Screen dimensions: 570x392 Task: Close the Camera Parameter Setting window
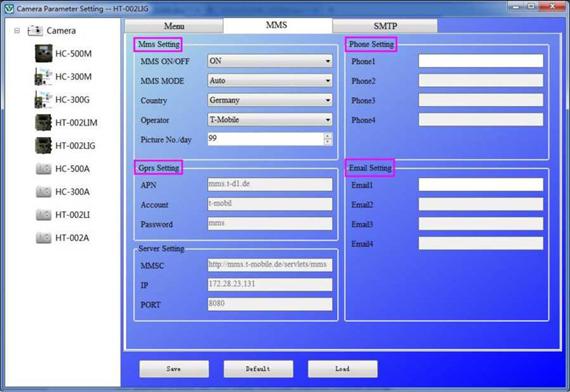[552, 7]
